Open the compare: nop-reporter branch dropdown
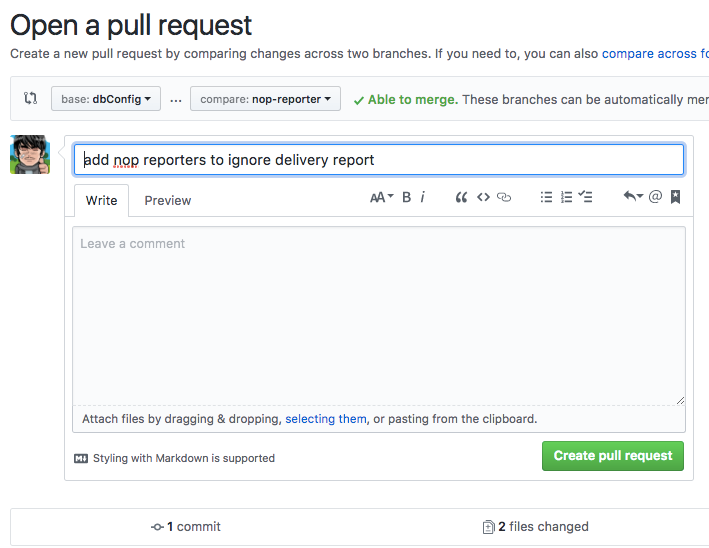This screenshot has width=709, height=548. point(265,99)
